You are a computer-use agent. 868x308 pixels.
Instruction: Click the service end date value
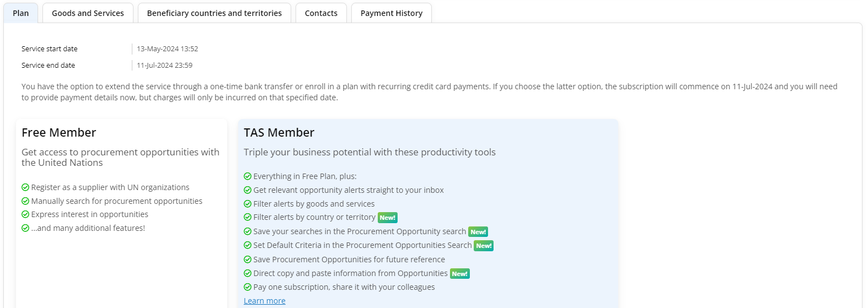164,66
